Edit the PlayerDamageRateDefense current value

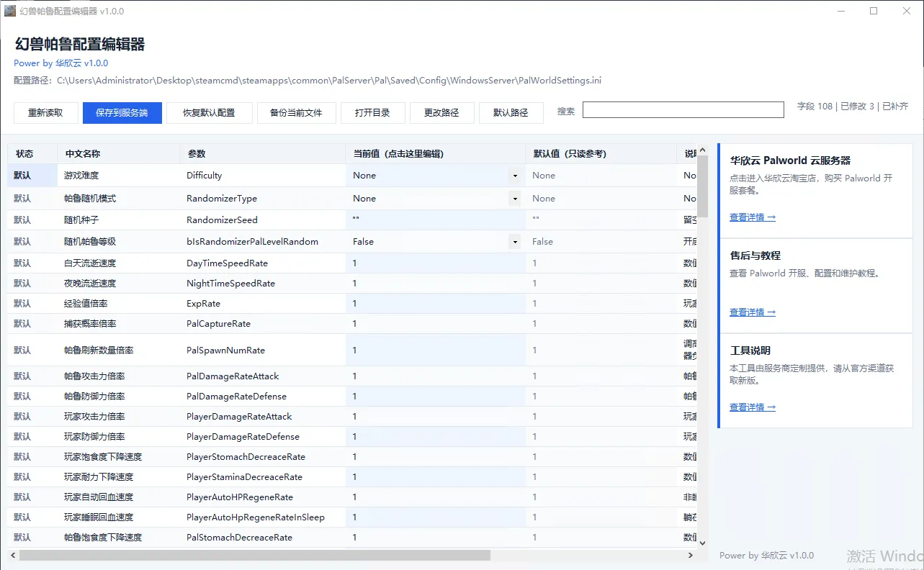(436, 437)
